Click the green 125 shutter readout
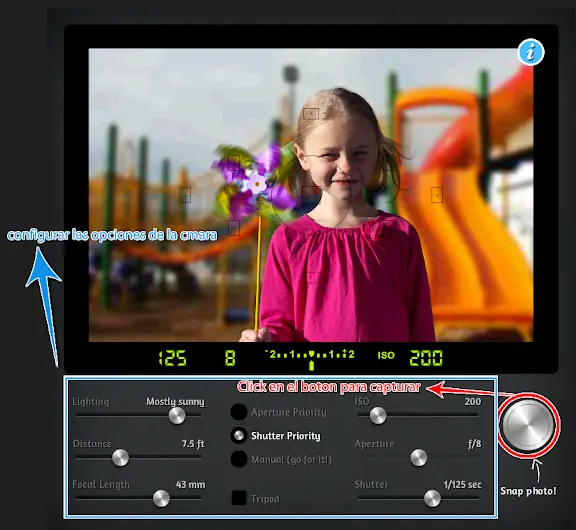 tap(172, 358)
